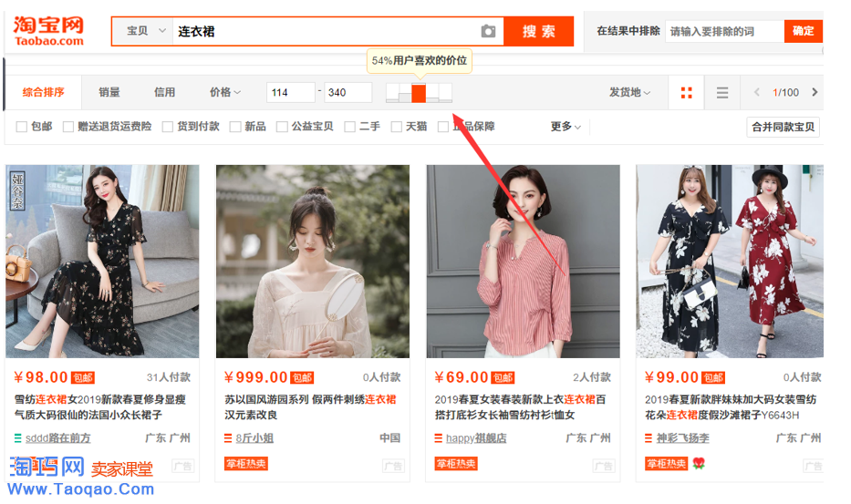Open shop link 神彩飞扬李
The height and width of the screenshot is (504, 851).
(683, 437)
